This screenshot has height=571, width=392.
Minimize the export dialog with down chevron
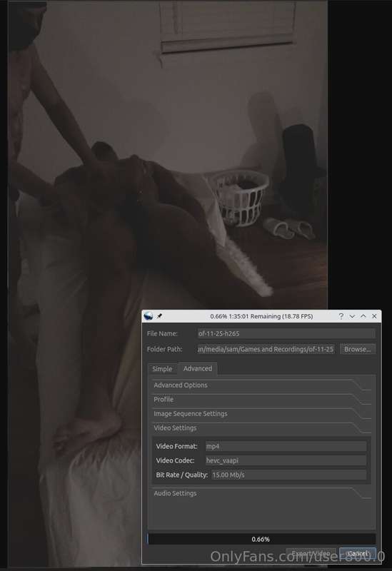pyautogui.click(x=352, y=316)
